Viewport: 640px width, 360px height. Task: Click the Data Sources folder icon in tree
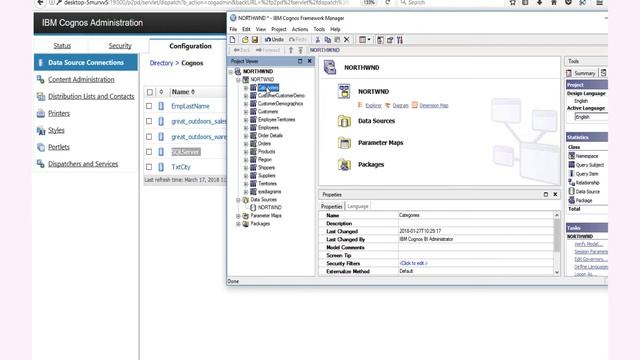coord(246,200)
